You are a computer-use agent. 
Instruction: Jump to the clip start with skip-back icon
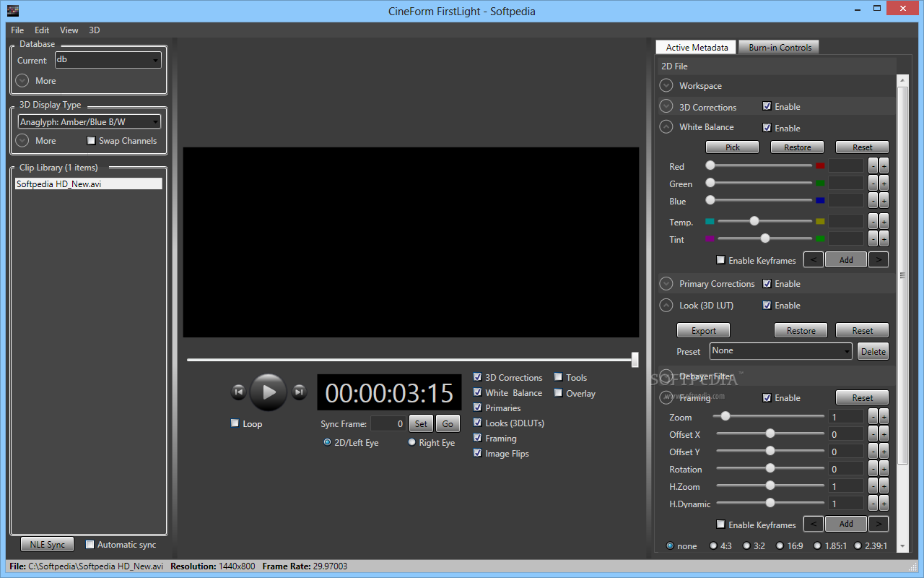(238, 392)
